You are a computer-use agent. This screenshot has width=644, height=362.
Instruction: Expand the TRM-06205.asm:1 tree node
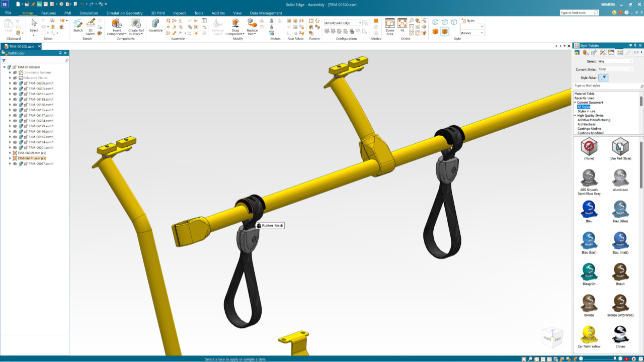coord(10,88)
